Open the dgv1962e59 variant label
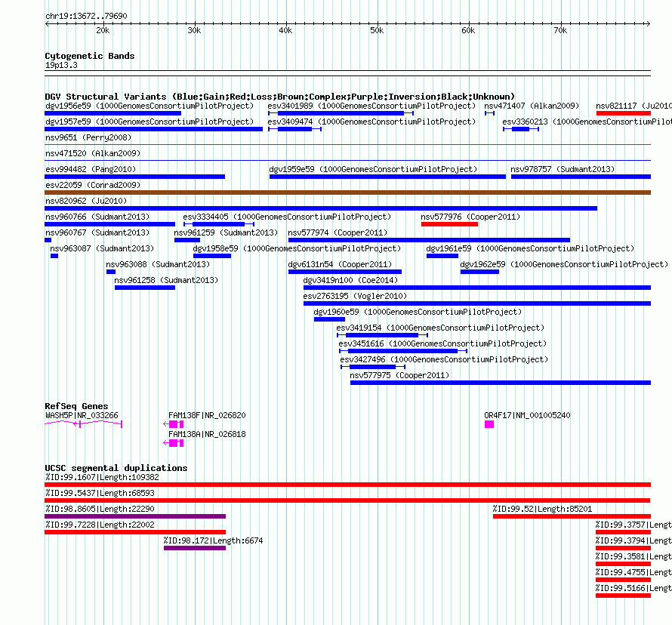 tap(564, 264)
